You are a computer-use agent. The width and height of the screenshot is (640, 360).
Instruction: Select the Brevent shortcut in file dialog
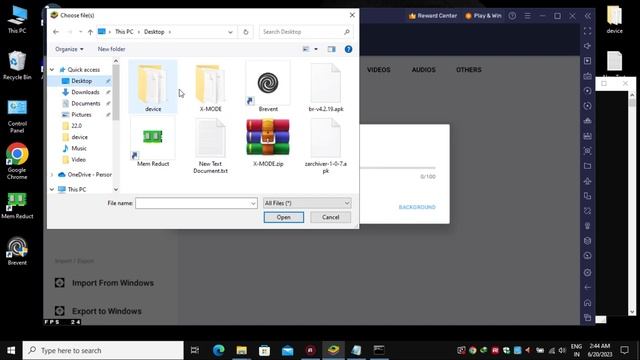(x=268, y=87)
